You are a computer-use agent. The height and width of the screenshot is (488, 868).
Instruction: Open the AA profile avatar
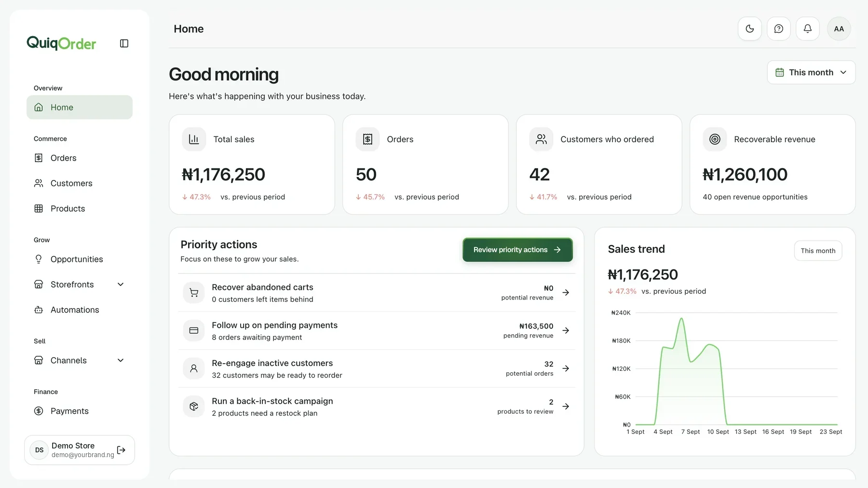coord(839,29)
